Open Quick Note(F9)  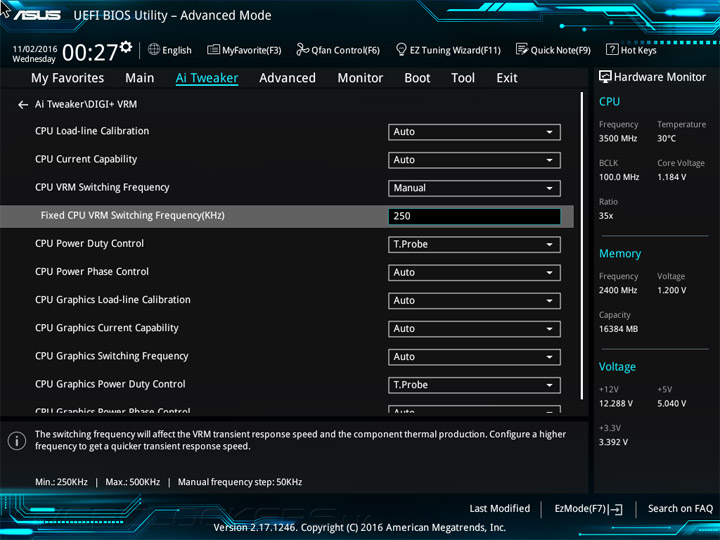pos(553,50)
